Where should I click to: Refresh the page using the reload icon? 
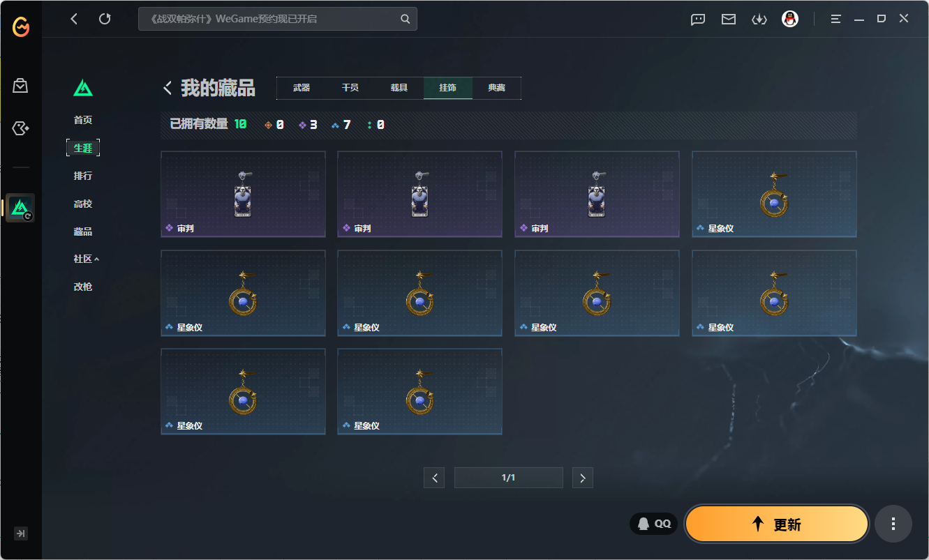(105, 19)
